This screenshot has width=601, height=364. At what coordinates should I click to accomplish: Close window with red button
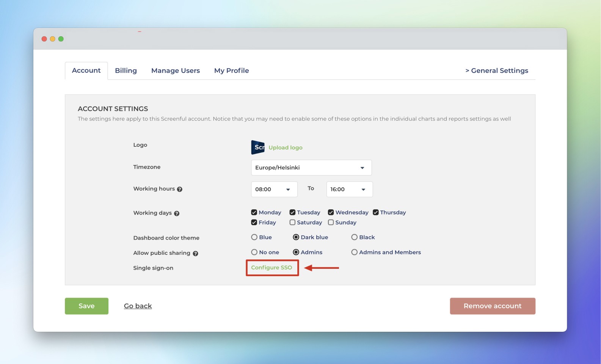[44, 39]
